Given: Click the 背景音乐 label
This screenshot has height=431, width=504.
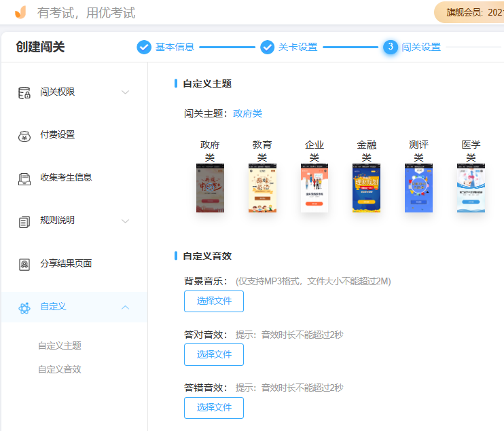Looking at the screenshot, I should coord(206,282).
